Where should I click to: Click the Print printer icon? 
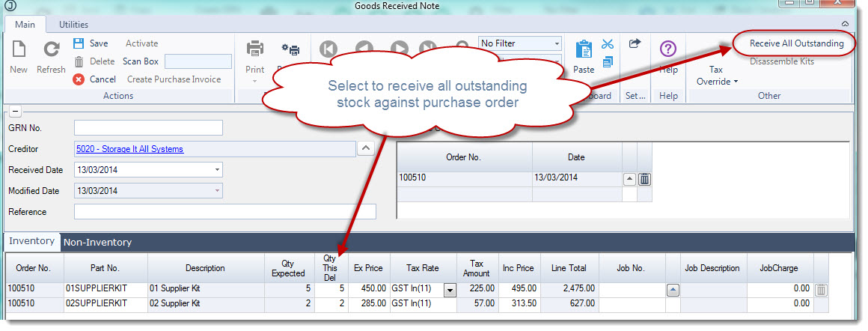pyautogui.click(x=254, y=49)
